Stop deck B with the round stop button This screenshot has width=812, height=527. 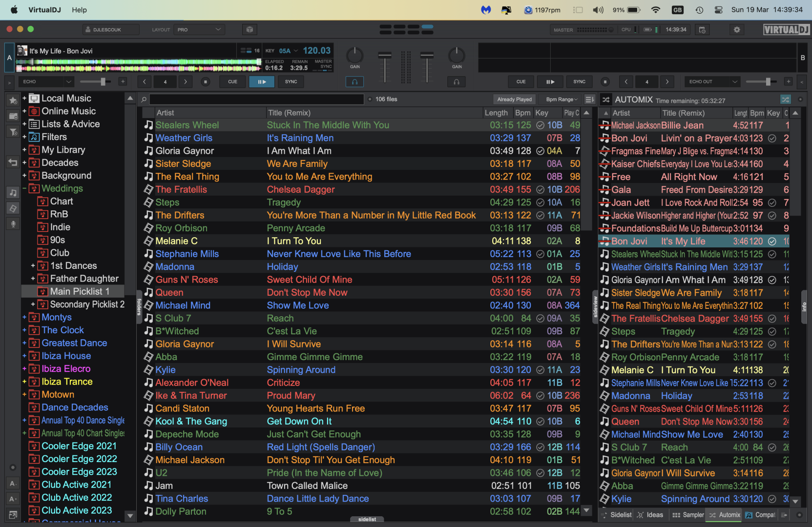click(x=605, y=81)
